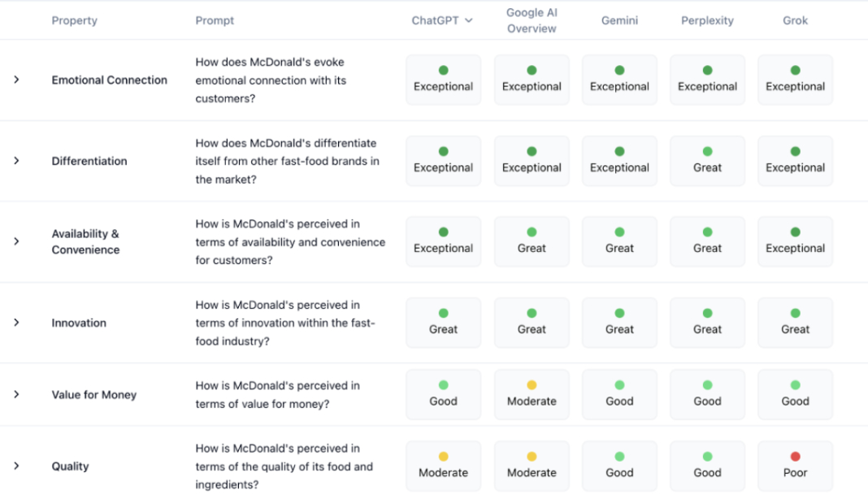Open the ChatGPT column sort dropdown

coord(469,20)
